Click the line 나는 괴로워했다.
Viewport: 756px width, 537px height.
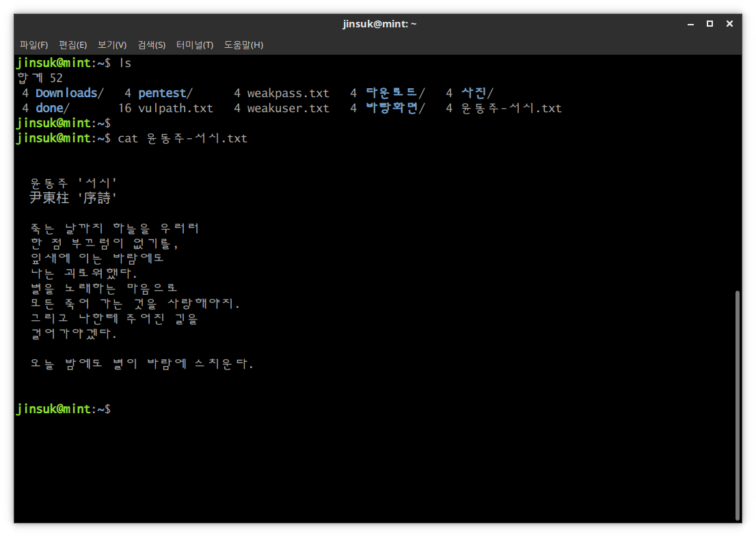click(84, 273)
